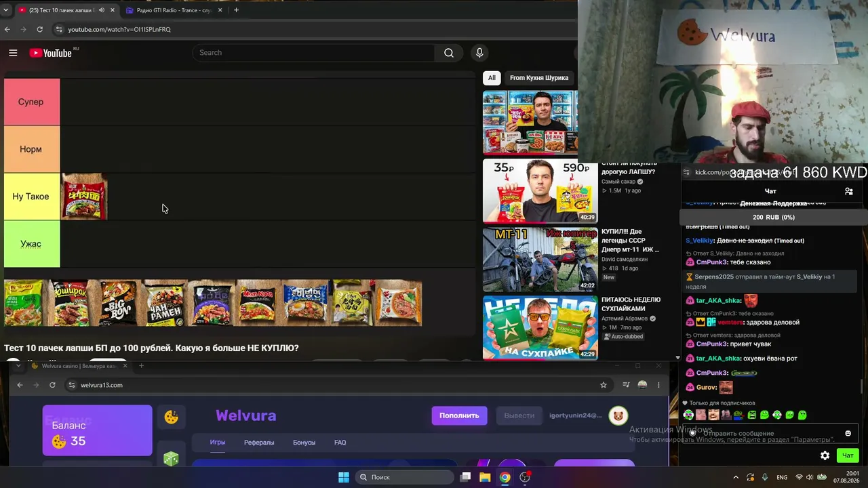The width and height of the screenshot is (868, 488).
Task: Click the green dice icon in the Welvura sidebar
Action: coord(171,458)
